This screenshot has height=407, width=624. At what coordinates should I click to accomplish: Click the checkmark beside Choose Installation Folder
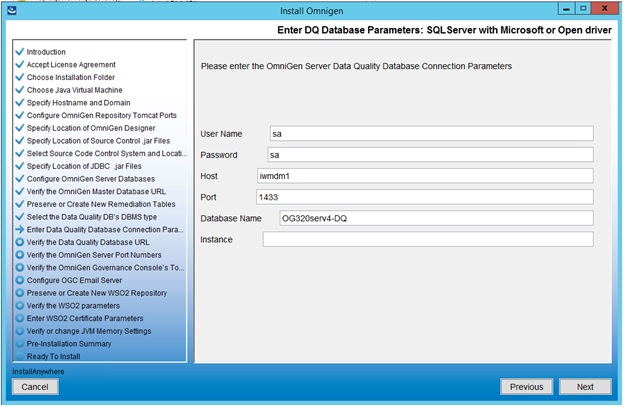click(x=20, y=77)
